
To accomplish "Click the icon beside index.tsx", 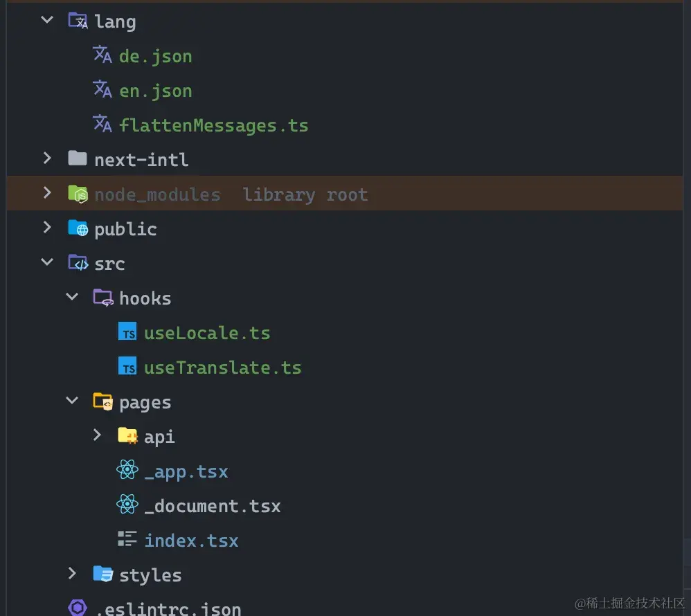I will 127,538.
